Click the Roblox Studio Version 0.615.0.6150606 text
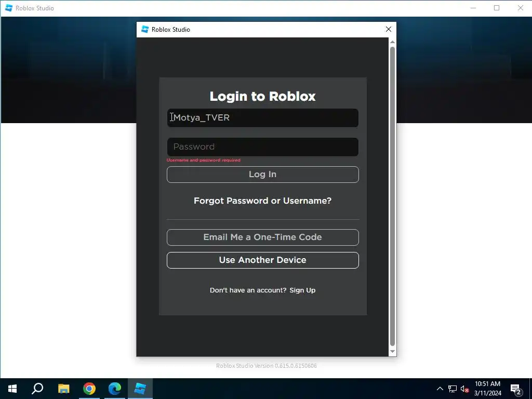 click(x=267, y=366)
